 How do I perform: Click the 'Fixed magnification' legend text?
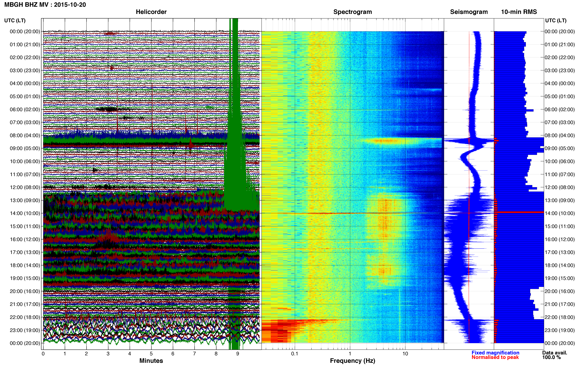[x=495, y=353]
